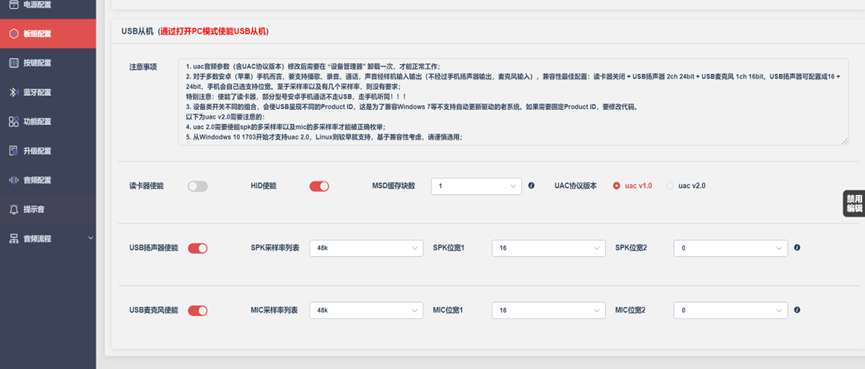865x369 pixels.
Task: Click the 升级配置 sidebar icon
Action: coord(14,151)
